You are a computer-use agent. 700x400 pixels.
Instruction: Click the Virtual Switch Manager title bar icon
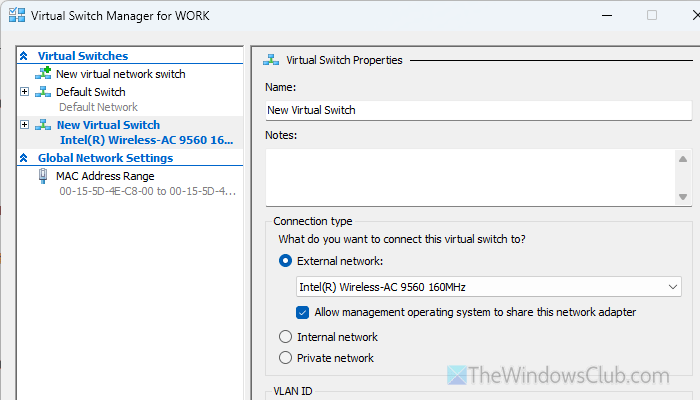17,15
